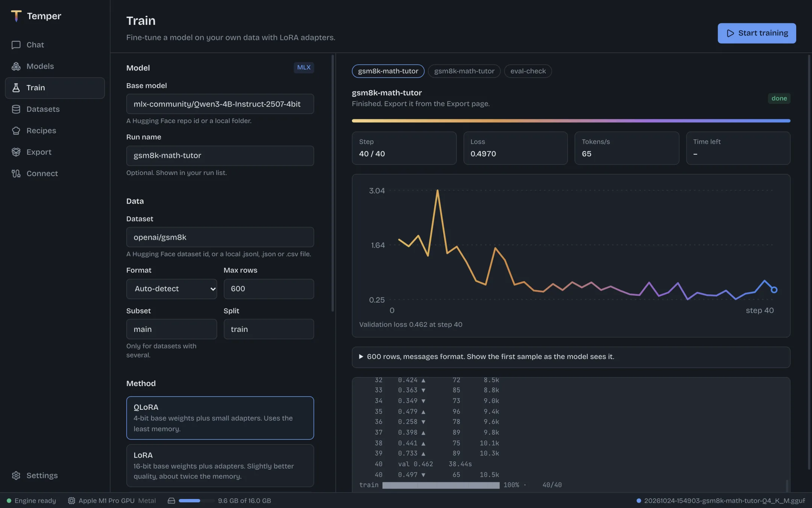Image resolution: width=812 pixels, height=508 pixels.
Task: Open Connect via its plug icon
Action: coord(16,173)
